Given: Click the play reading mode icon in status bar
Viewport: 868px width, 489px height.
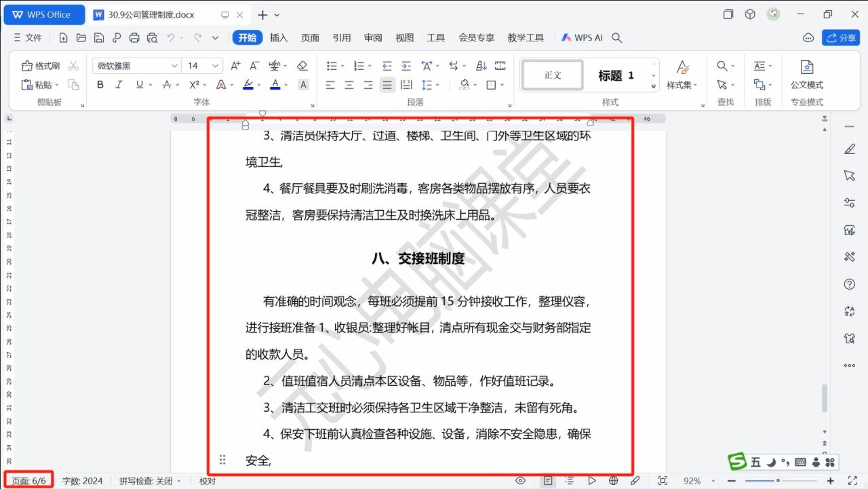Looking at the screenshot, I should 591,481.
